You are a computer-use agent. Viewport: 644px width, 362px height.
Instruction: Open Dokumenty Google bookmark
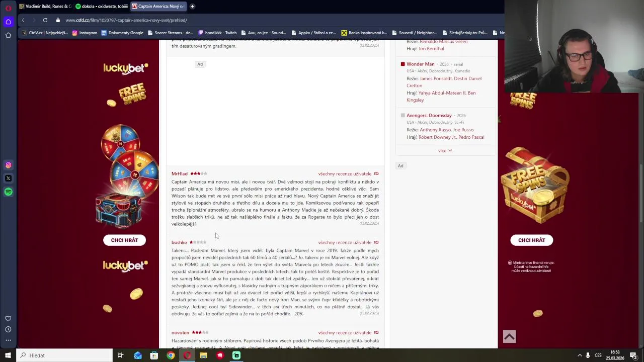(x=122, y=33)
